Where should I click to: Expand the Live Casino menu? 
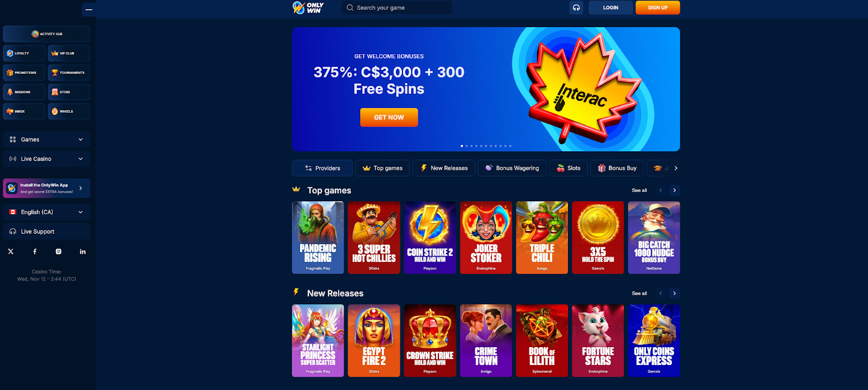coord(47,159)
